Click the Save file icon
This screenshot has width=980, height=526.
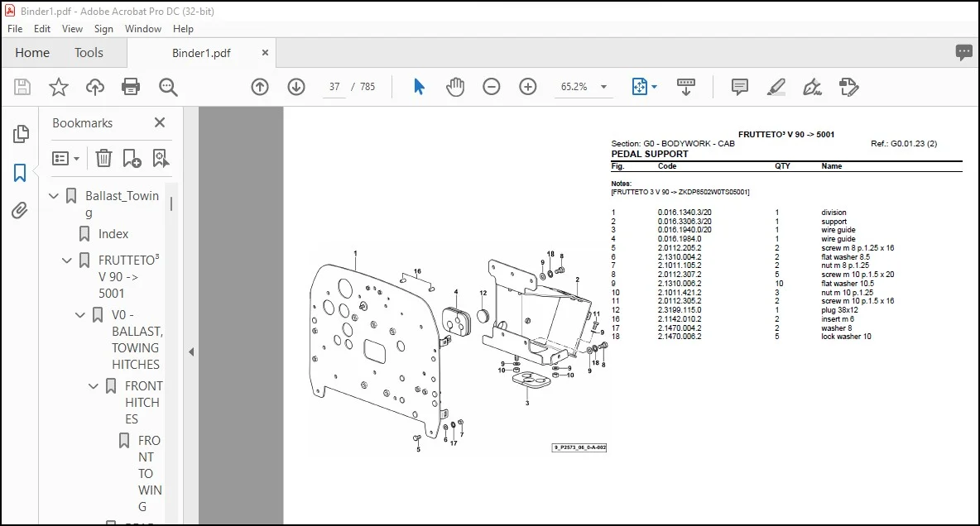tap(22, 87)
